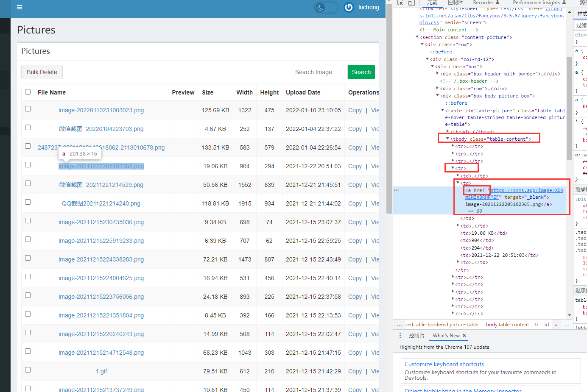Open QQ截图20211221214240.png file link
The height and width of the screenshot is (392, 587).
[x=101, y=203]
